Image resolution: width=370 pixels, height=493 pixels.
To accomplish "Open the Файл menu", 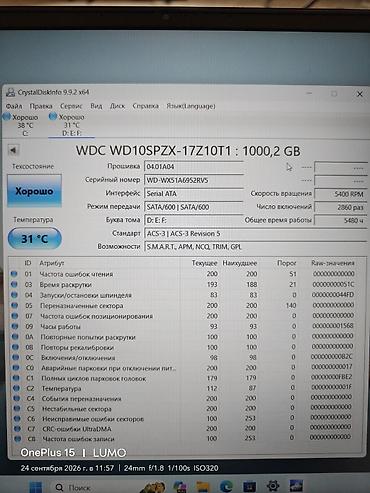I will tap(14, 106).
